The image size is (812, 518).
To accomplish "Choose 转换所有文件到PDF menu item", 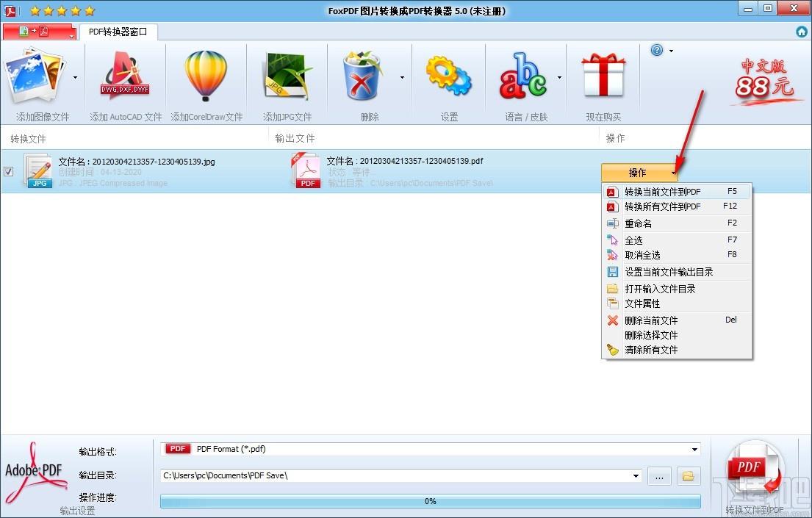I will click(678, 206).
